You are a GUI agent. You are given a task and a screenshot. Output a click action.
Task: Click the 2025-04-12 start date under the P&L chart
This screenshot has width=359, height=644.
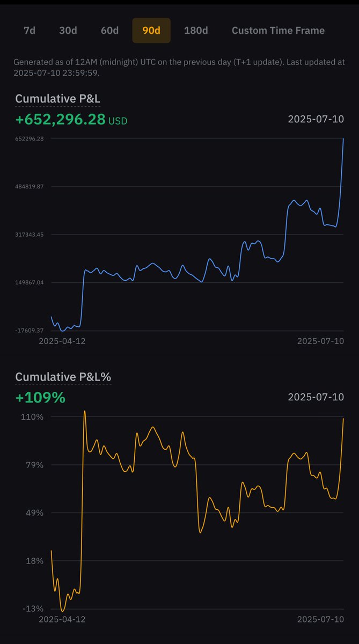point(62,341)
